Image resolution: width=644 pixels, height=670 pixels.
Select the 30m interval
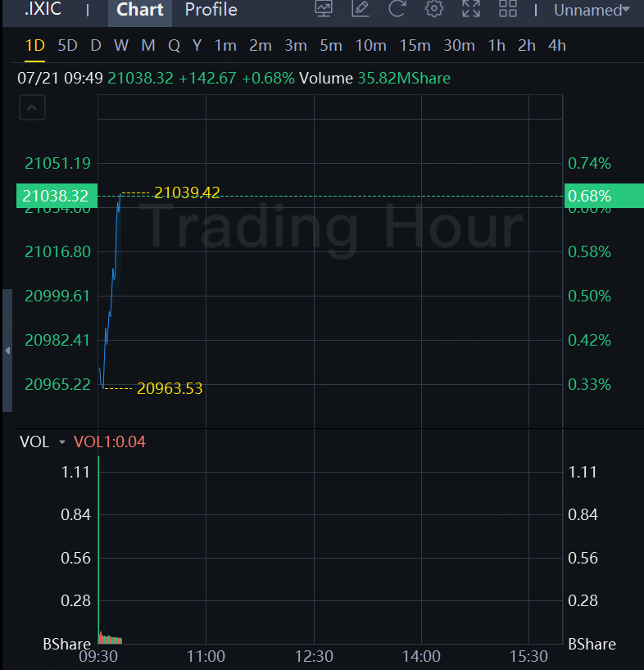459,46
